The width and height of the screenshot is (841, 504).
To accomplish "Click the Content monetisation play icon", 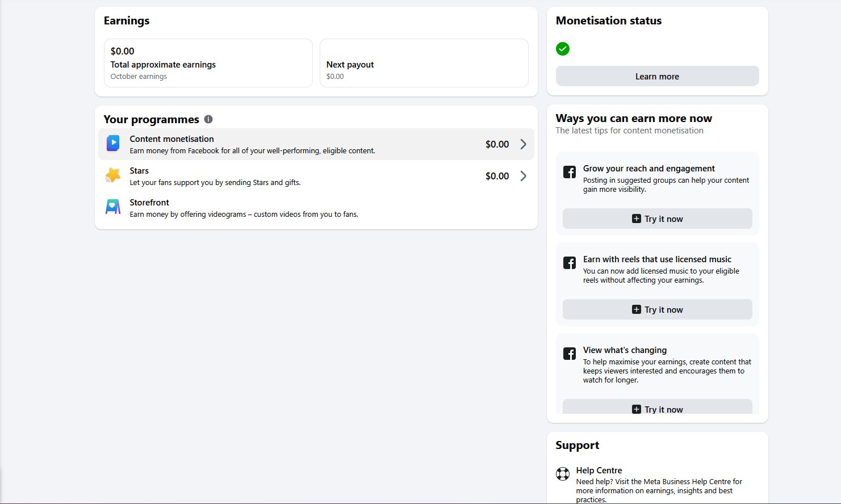I will point(113,144).
